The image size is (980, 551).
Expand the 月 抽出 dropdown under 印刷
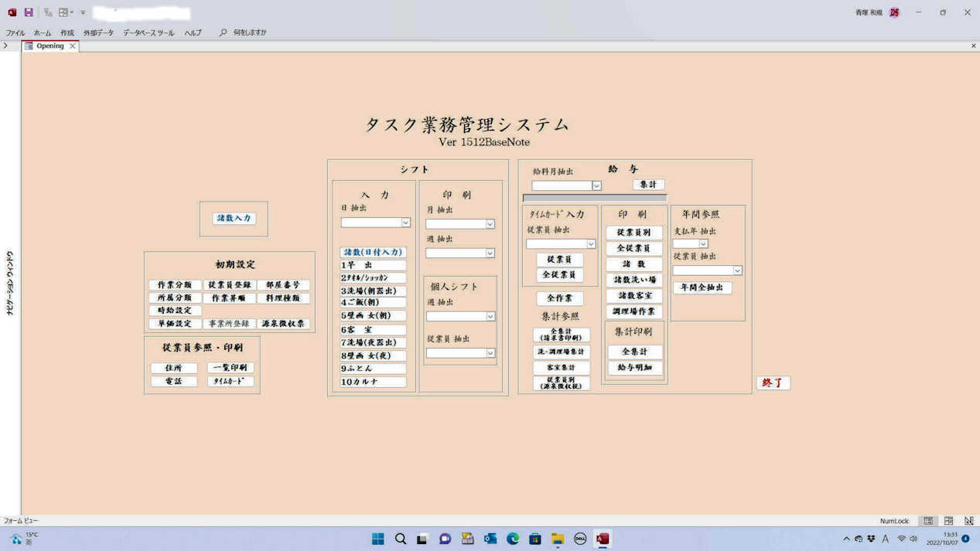[x=490, y=224]
